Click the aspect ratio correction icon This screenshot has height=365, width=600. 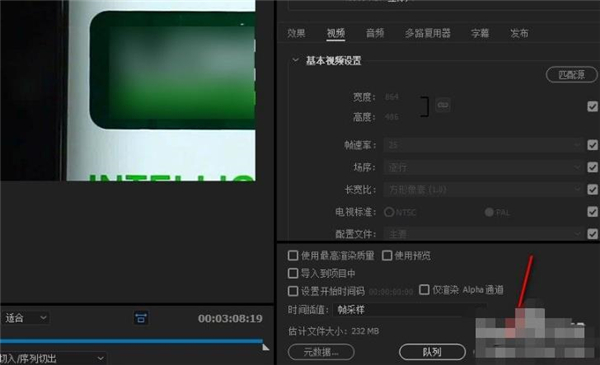(141, 318)
